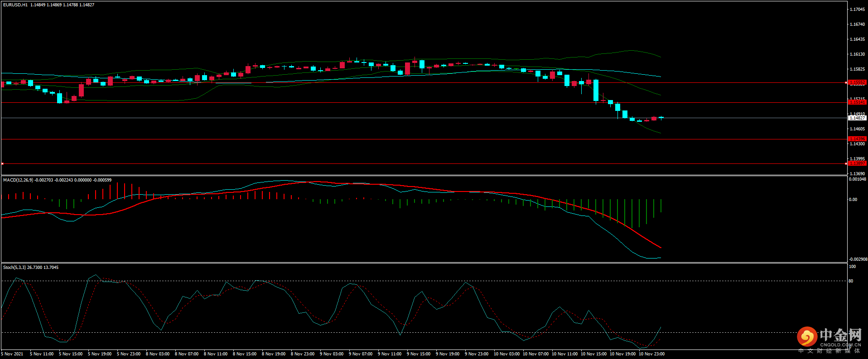Viewport: 868px width, 359px height.
Task: Click the EURUSD,H1 chart title label
Action: pyautogui.click(x=15, y=5)
